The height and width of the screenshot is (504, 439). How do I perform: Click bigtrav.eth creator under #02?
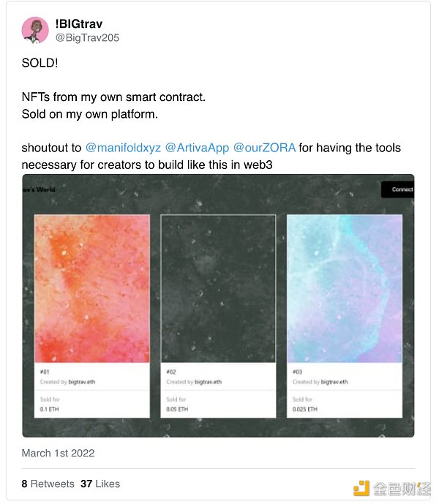[x=208, y=382]
